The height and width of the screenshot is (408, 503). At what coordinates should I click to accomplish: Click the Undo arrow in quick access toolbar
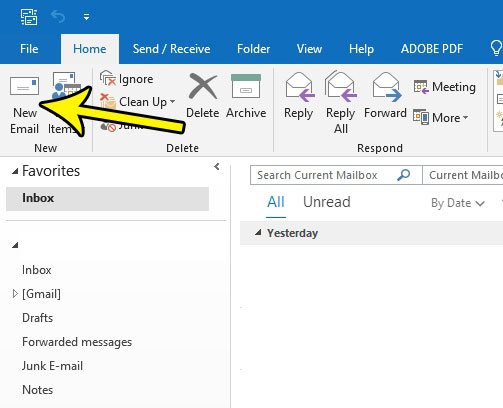pos(58,16)
